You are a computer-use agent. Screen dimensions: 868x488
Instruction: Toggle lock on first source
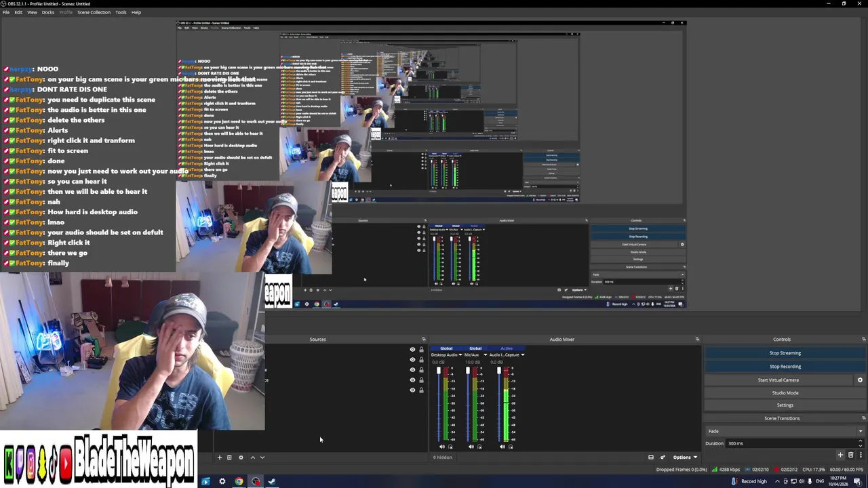(x=421, y=350)
